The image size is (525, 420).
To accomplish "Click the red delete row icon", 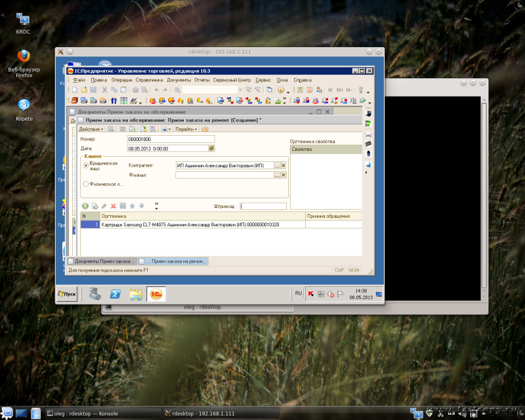I will coord(113,206).
